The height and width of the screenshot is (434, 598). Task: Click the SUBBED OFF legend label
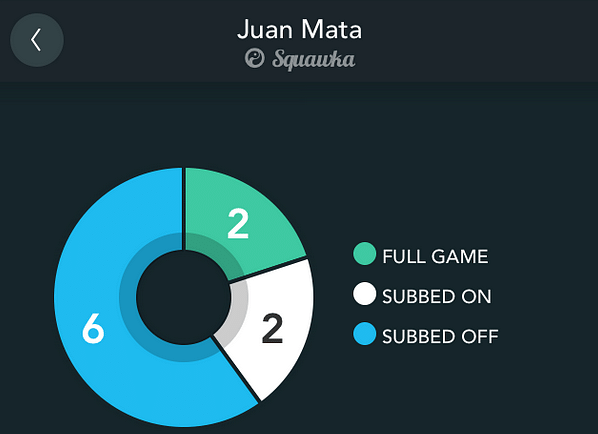pos(440,337)
